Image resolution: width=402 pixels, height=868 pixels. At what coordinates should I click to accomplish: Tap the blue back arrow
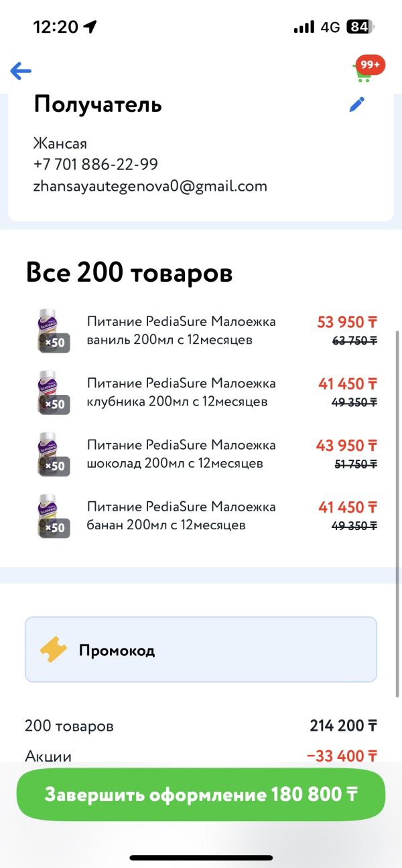coord(21,71)
